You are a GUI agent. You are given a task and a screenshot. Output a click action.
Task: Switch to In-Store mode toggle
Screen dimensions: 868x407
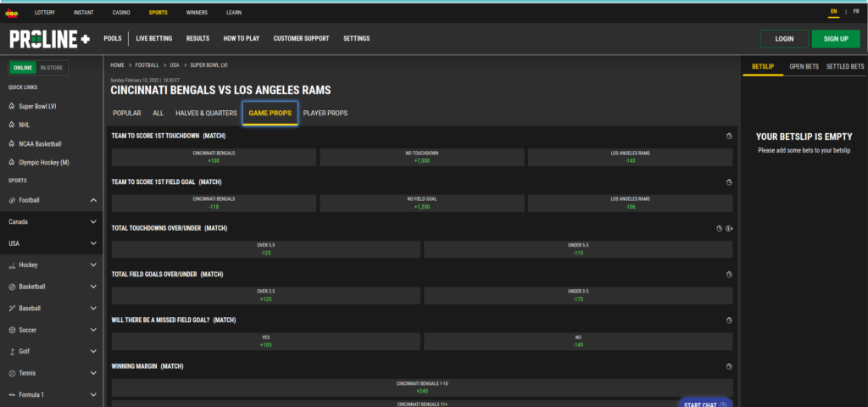[53, 68]
